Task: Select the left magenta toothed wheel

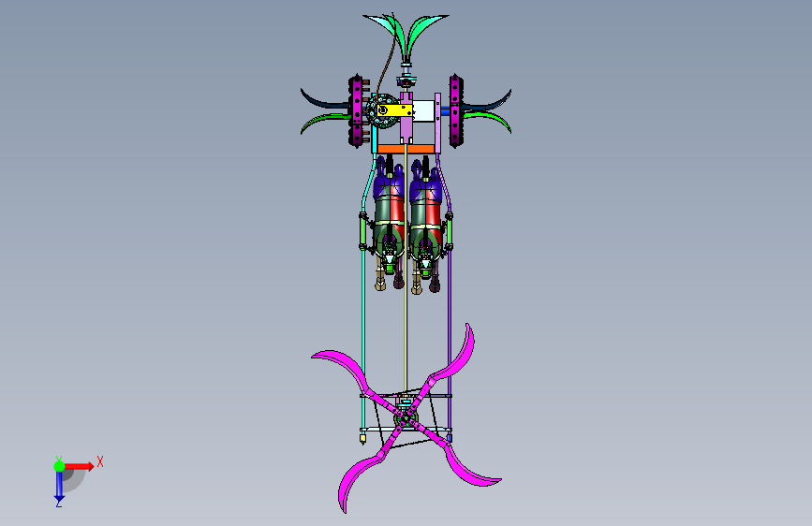Action: 356,111
